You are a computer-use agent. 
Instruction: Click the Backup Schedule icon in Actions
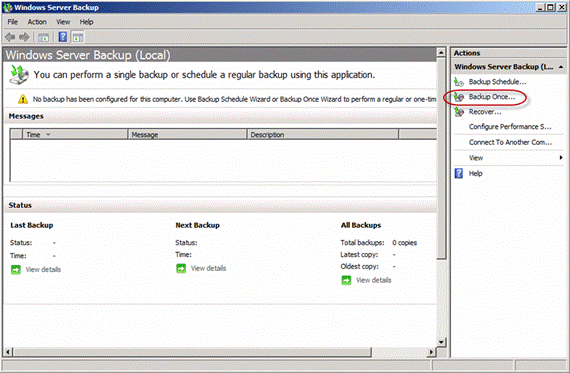(x=459, y=82)
